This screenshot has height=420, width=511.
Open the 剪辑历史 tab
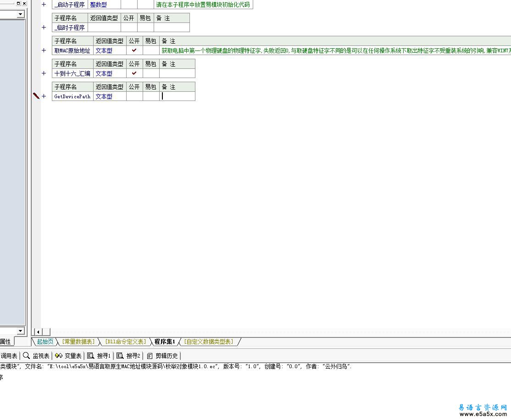pos(162,356)
